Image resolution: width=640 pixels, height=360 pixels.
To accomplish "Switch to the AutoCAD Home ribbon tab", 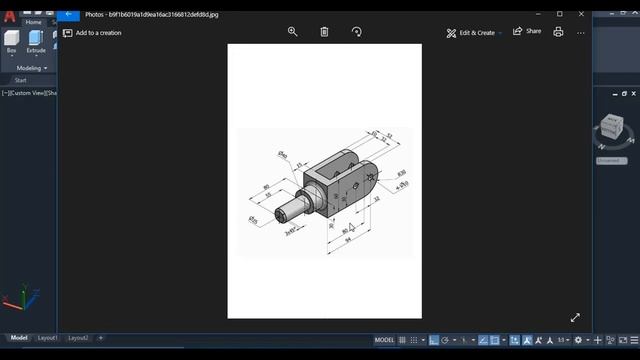I will point(33,22).
